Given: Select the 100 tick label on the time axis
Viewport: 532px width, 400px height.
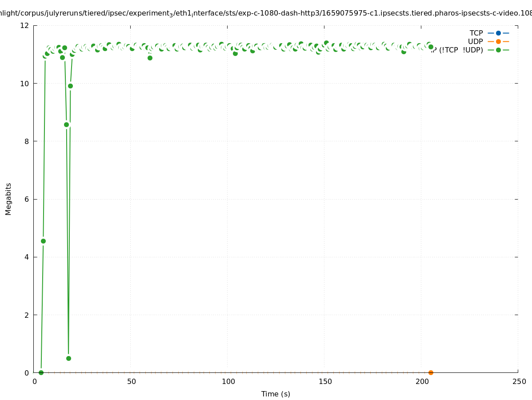Looking at the screenshot, I should click(228, 381).
